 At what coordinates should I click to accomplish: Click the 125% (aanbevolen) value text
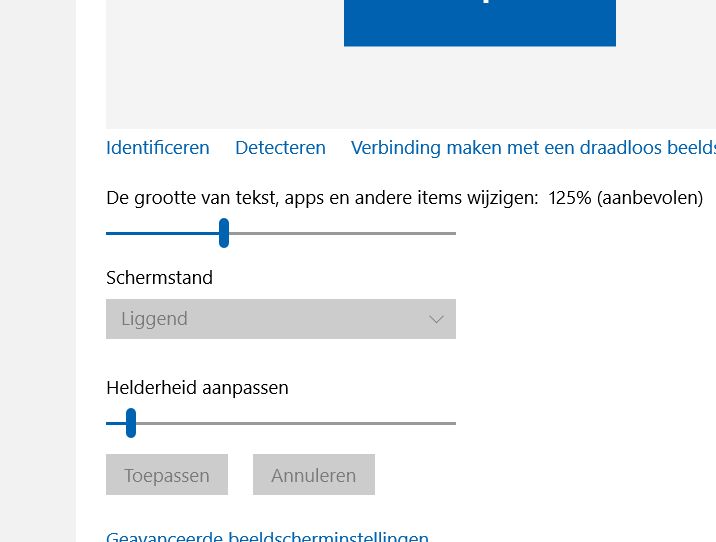626,198
